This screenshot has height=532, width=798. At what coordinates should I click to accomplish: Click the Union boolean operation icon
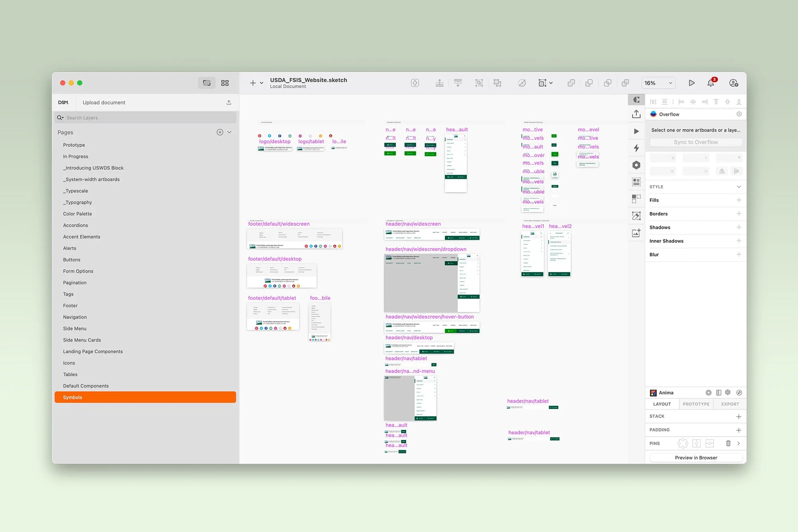(x=571, y=83)
